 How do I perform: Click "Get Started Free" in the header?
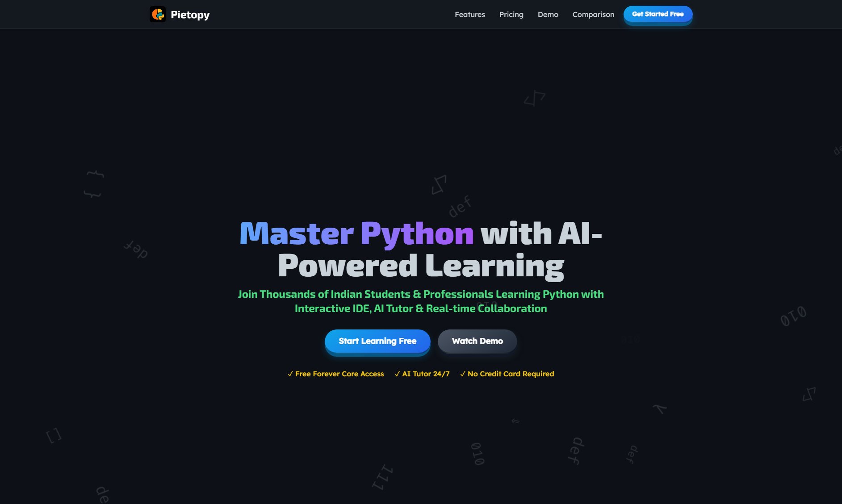[x=658, y=14]
